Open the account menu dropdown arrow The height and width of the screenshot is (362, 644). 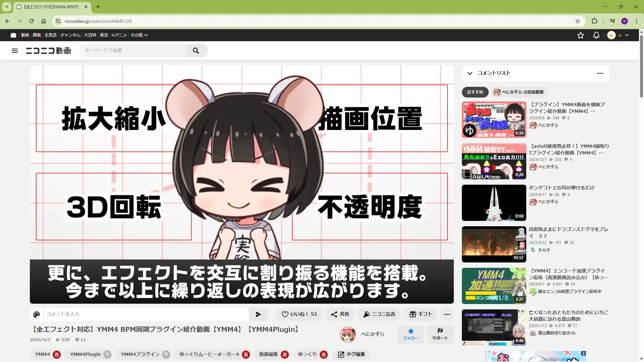click(627, 35)
